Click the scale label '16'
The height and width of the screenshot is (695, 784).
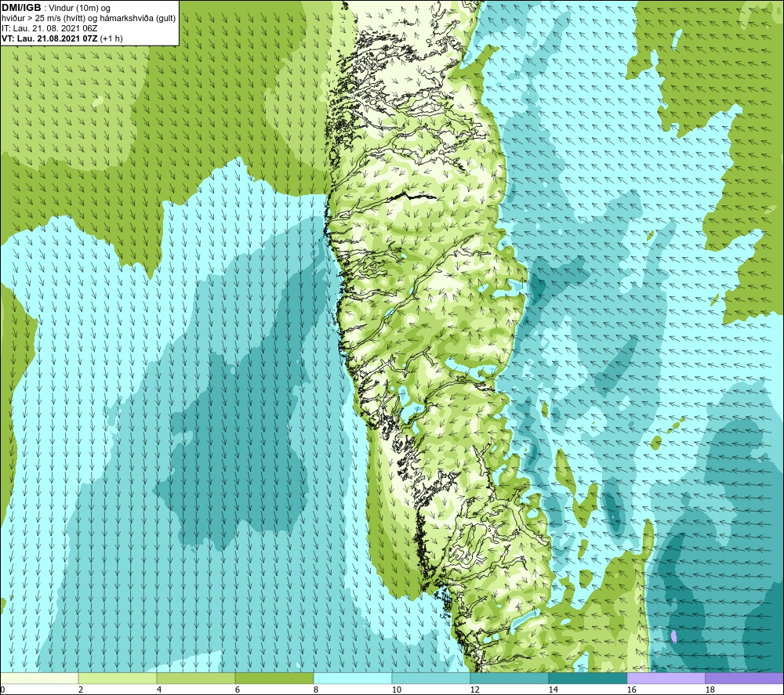coord(631,690)
